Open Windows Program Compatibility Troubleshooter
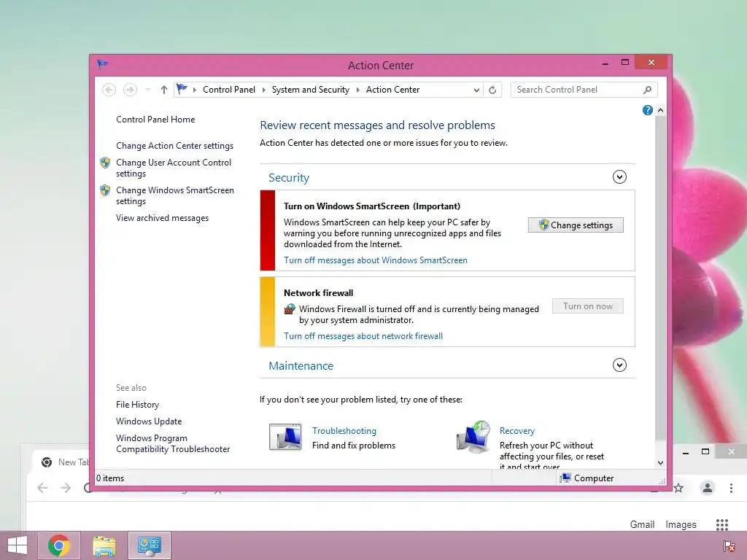 tap(173, 444)
